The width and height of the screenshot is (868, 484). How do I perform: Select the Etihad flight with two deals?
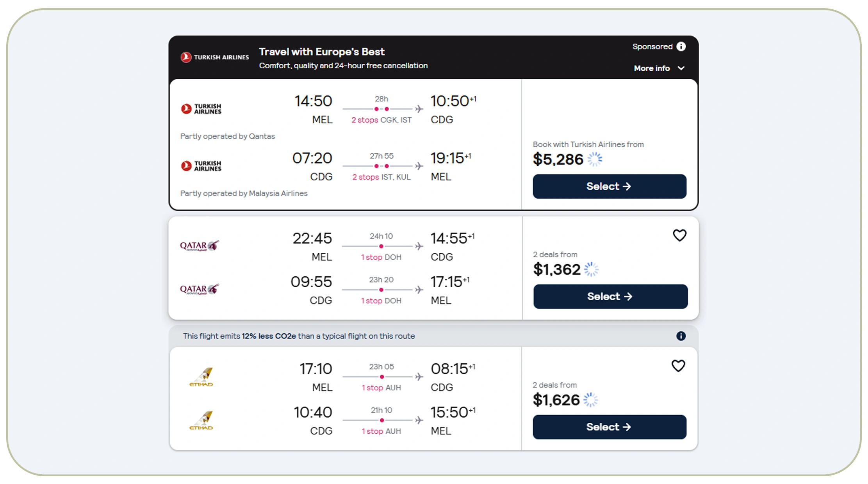[x=610, y=427]
